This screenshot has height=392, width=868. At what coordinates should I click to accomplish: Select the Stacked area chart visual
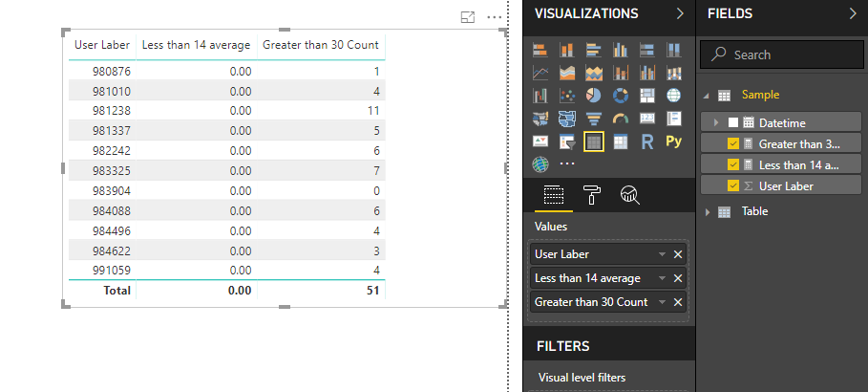593,73
